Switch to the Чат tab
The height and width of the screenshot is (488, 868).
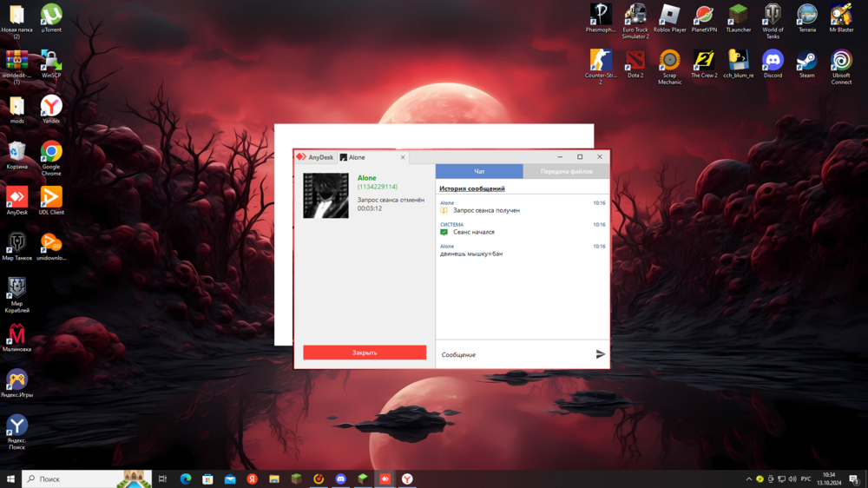click(x=479, y=171)
